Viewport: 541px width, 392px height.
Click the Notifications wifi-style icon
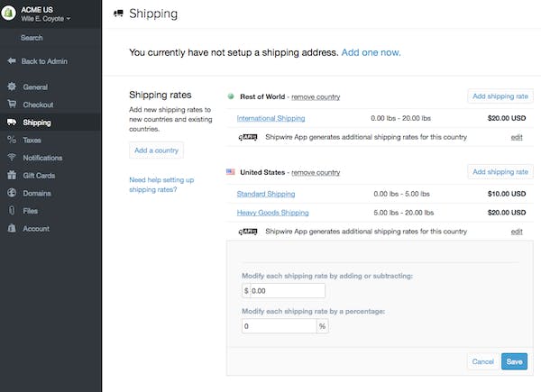11,158
